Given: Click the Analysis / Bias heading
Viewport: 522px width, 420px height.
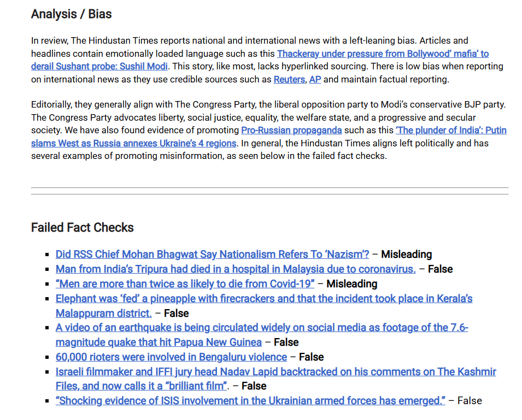Looking at the screenshot, I should pyautogui.click(x=71, y=14).
